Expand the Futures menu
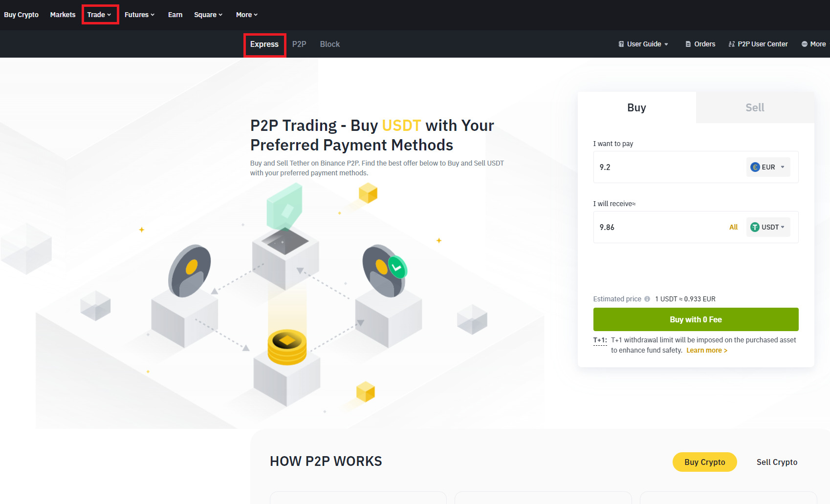Screen dimensions: 830x504 [x=139, y=15]
